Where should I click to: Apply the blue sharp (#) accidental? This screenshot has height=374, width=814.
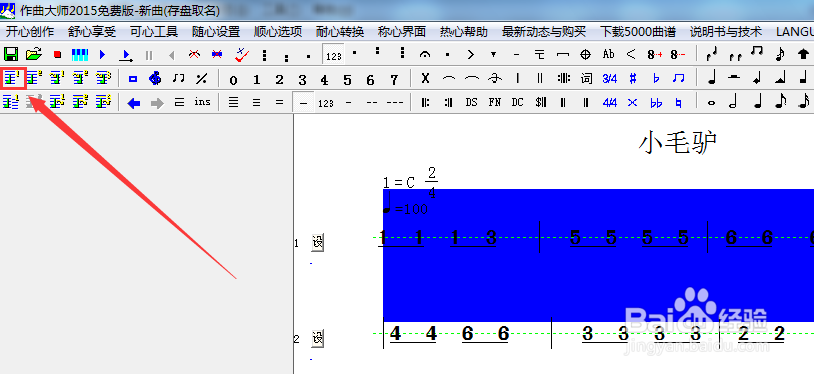click(x=632, y=79)
